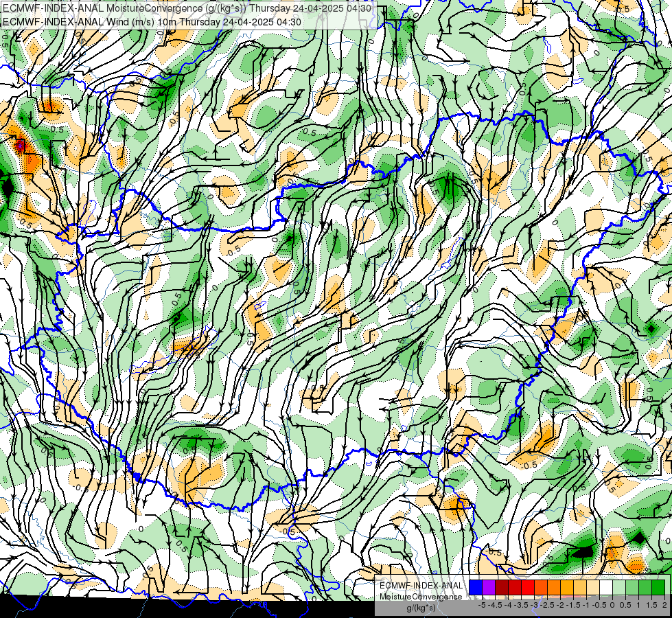The height and width of the screenshot is (618, 672).
Task: Click the legend unit g/(kg*s)
Action: point(421,608)
